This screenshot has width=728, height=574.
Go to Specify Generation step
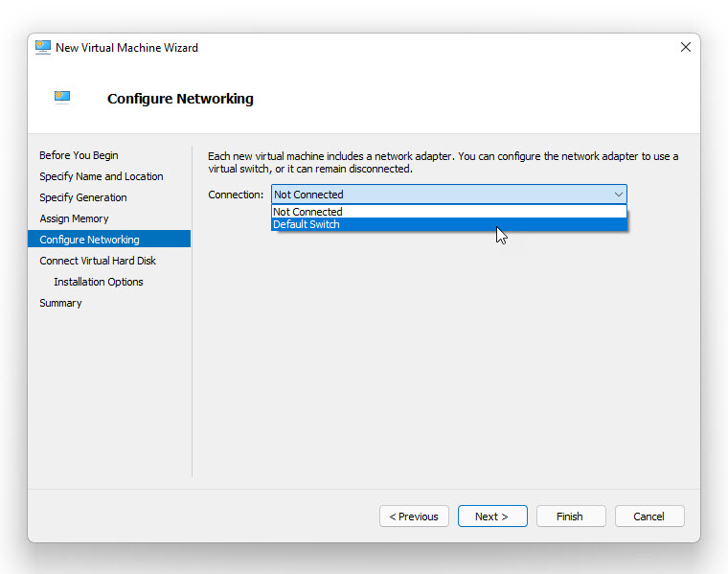83,197
